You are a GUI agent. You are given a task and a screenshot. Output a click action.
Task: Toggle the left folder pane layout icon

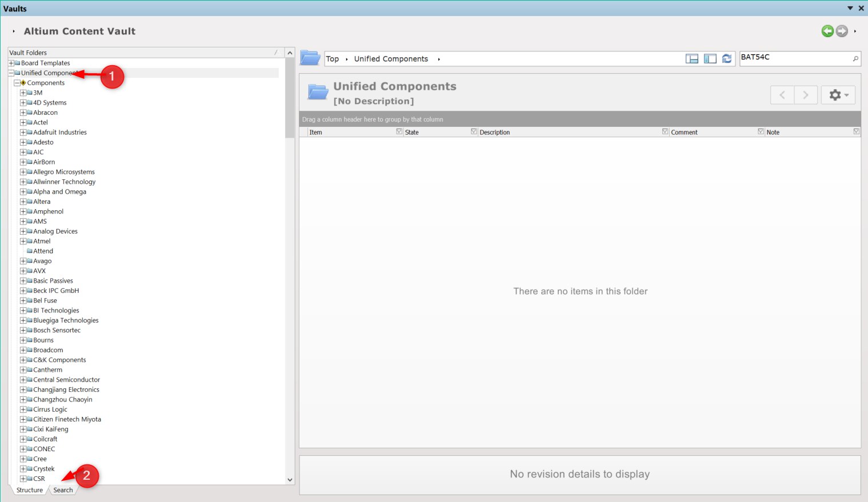pos(710,59)
